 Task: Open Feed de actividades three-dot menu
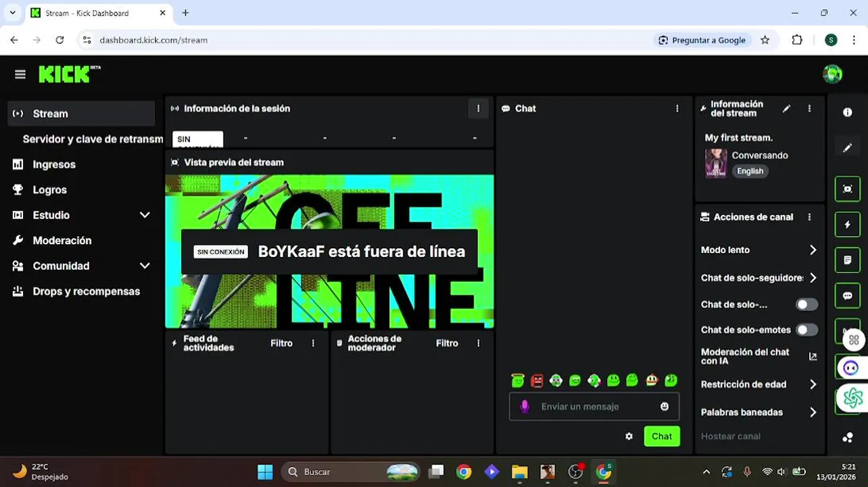coord(313,344)
